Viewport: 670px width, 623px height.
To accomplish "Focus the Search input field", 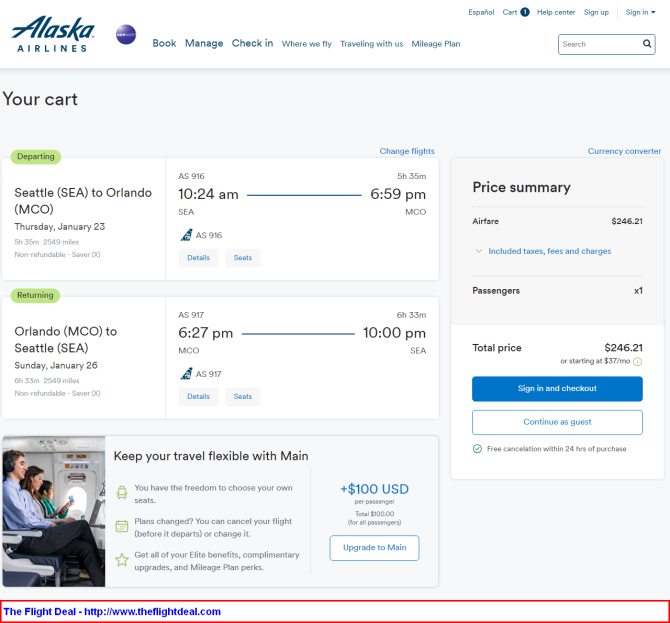I will [598, 44].
